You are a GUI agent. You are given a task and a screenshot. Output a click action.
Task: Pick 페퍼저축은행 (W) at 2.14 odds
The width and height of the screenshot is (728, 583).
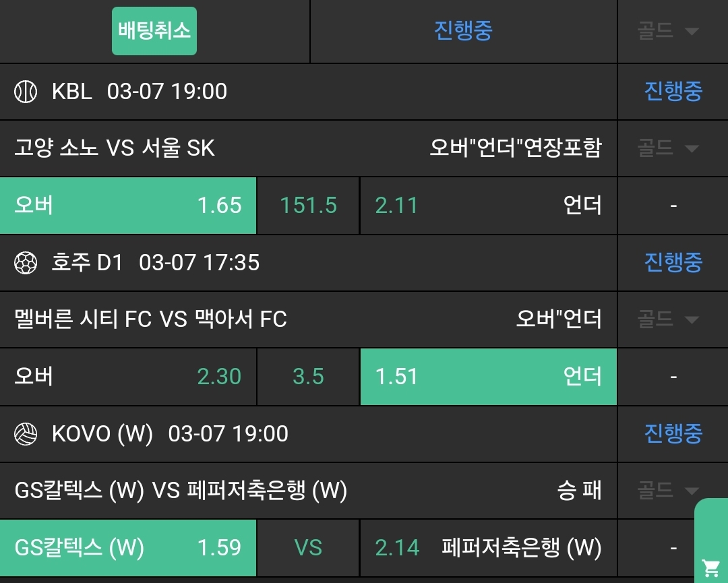[x=488, y=548]
